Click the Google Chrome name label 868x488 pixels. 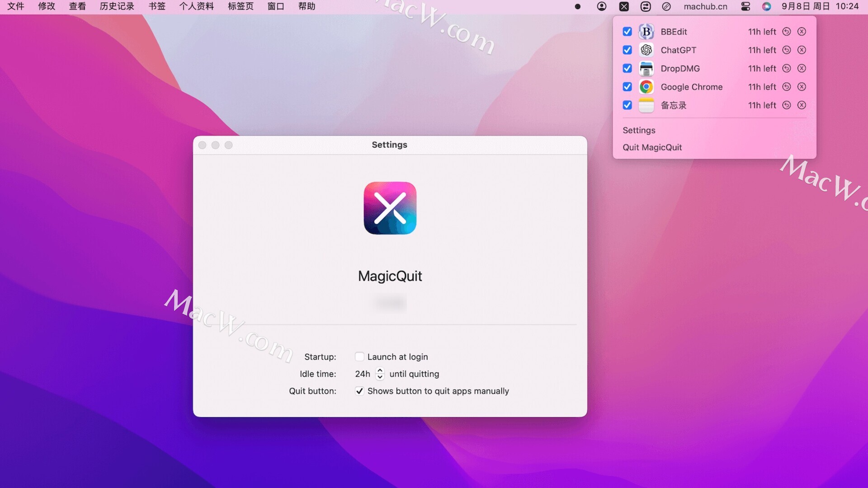click(692, 87)
